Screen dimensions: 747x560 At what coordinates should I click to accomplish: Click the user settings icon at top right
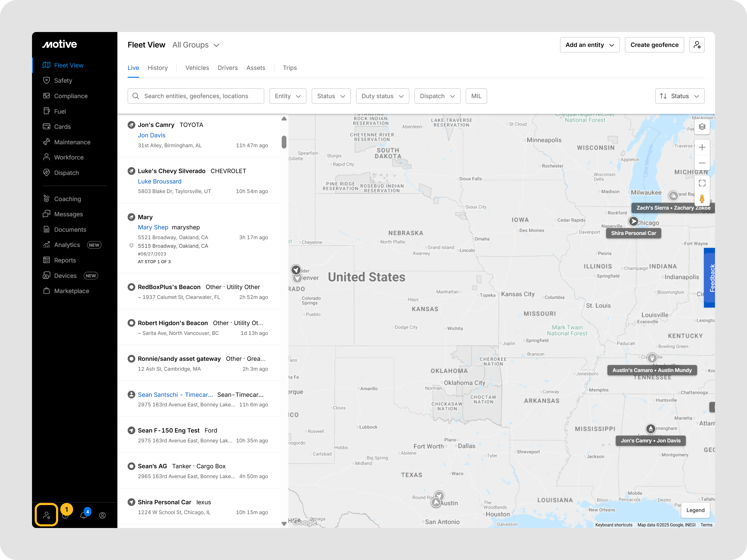697,45
